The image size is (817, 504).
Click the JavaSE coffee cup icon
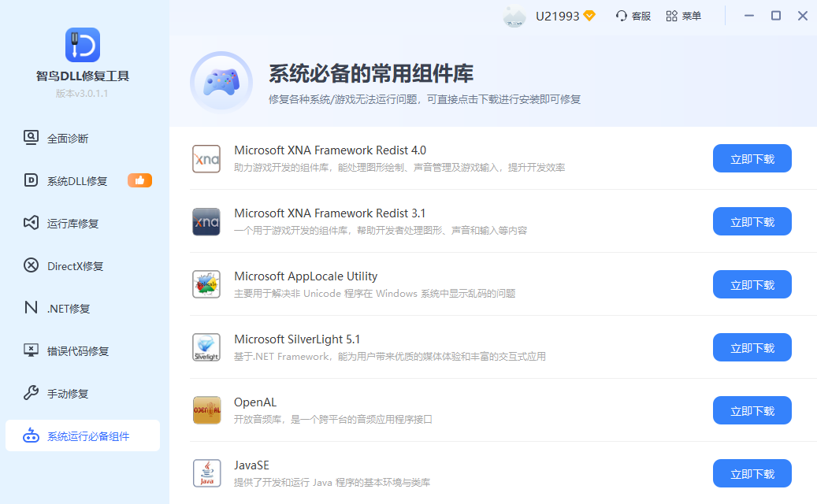(x=206, y=473)
